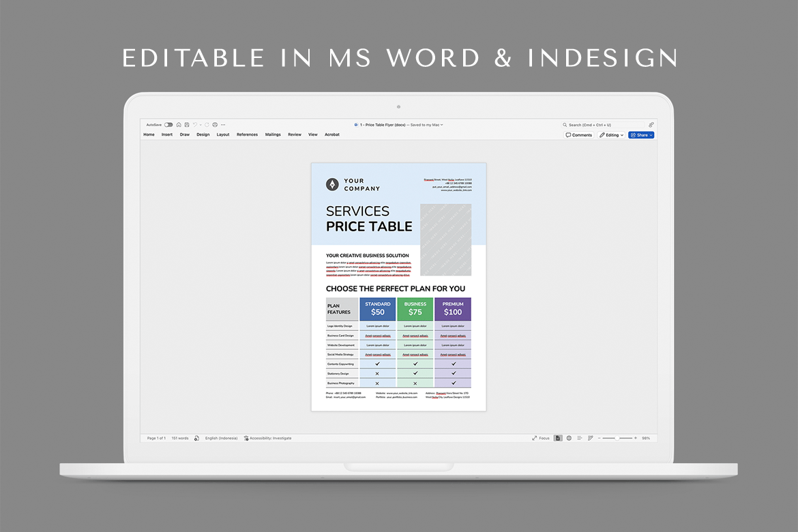Click the 'YOUR COMPANY' name text
The height and width of the screenshot is (532, 798).
click(362, 184)
